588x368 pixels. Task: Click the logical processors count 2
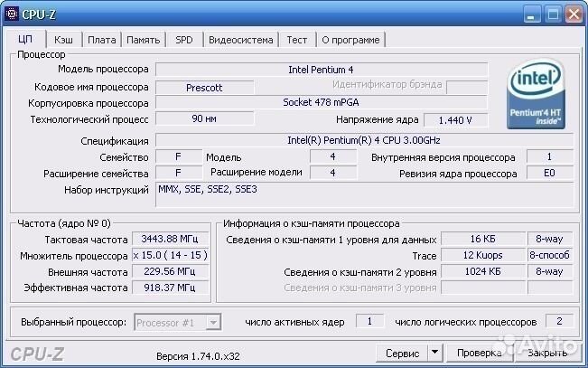(x=559, y=321)
